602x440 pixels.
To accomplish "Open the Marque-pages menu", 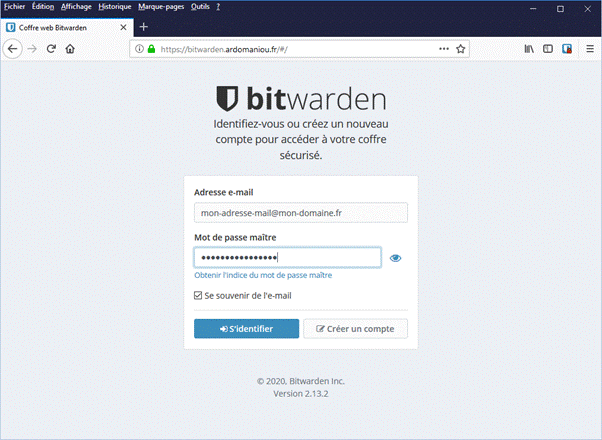I will tap(161, 7).
